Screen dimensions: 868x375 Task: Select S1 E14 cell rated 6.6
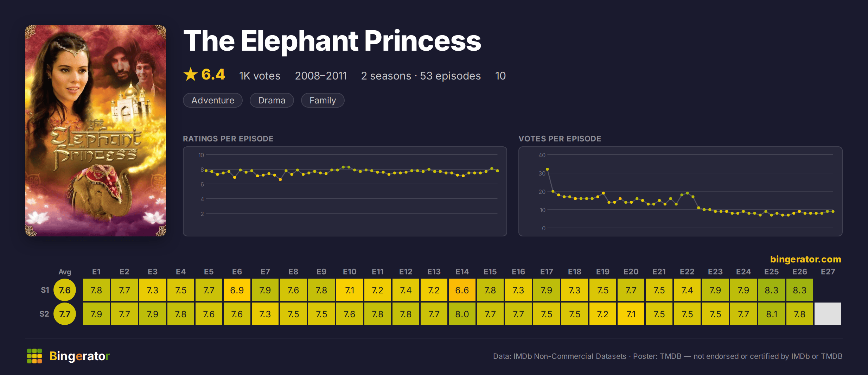point(462,290)
